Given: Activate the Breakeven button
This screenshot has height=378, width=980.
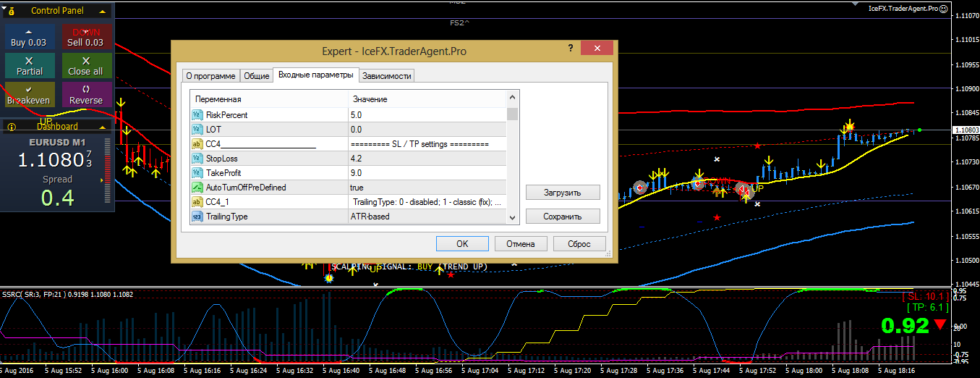Looking at the screenshot, I should pos(28,95).
